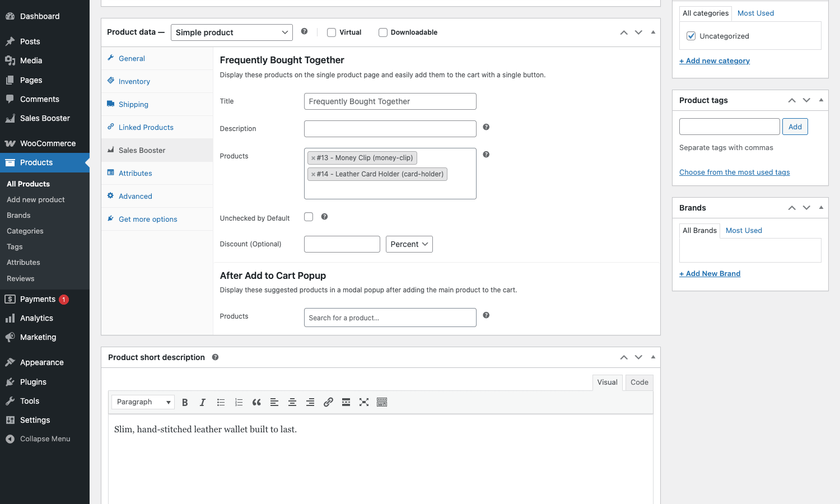
Task: Click the Discount (Optional) input field
Action: 342,244
